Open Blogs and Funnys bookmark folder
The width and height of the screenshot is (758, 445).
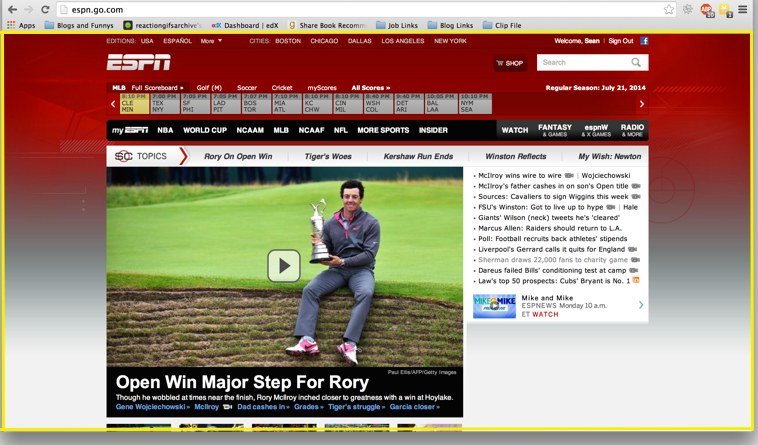pyautogui.click(x=79, y=25)
